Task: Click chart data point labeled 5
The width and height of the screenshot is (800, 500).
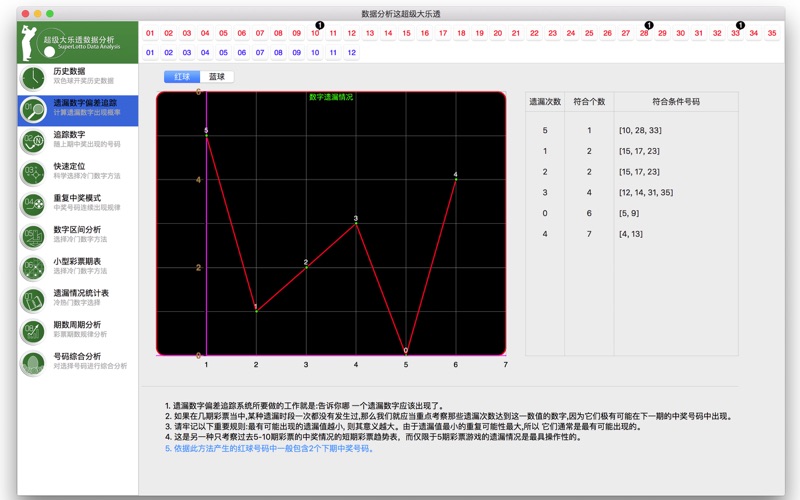Action: tap(206, 135)
